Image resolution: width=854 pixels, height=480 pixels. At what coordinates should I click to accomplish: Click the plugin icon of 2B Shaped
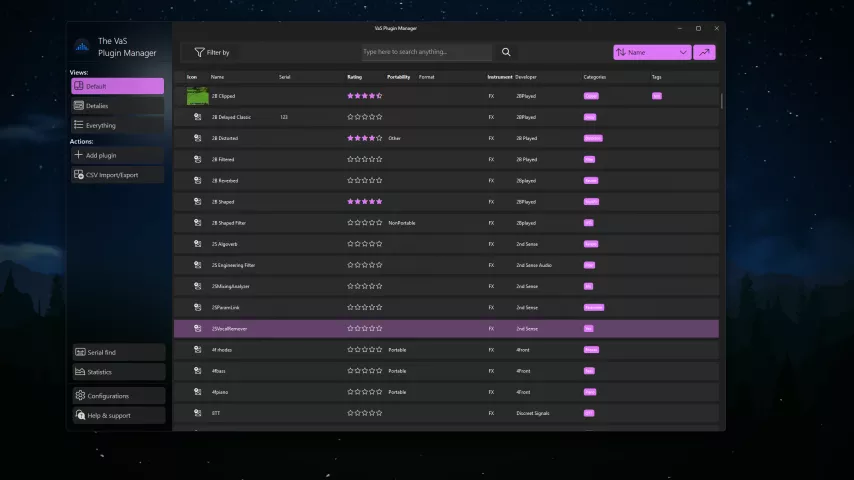198,202
